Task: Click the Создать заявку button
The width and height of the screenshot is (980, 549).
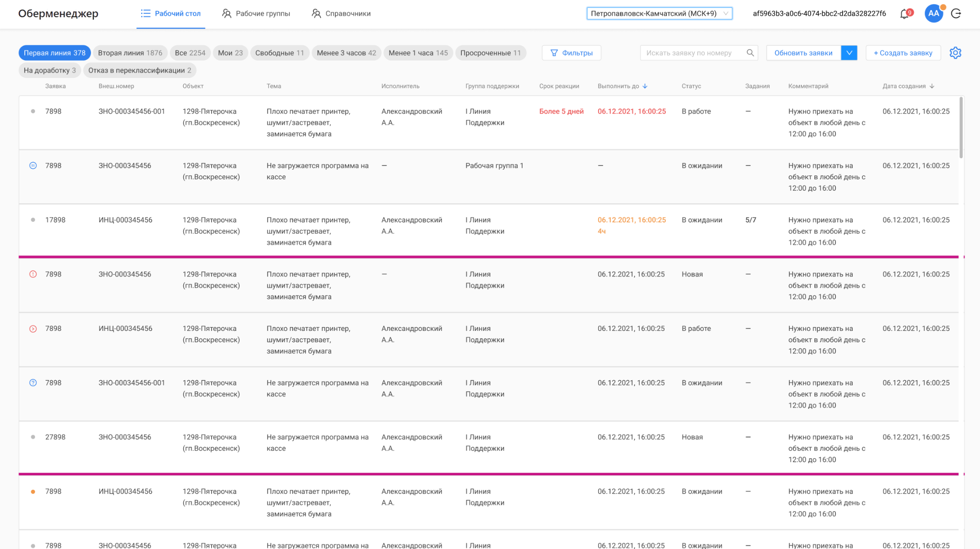Action: [x=903, y=53]
